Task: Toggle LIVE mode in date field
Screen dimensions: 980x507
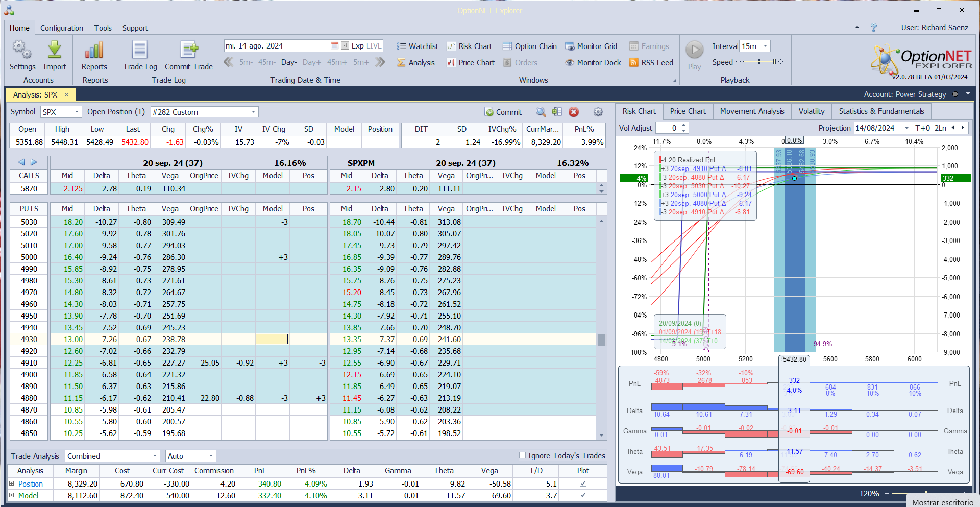Action: click(x=374, y=45)
